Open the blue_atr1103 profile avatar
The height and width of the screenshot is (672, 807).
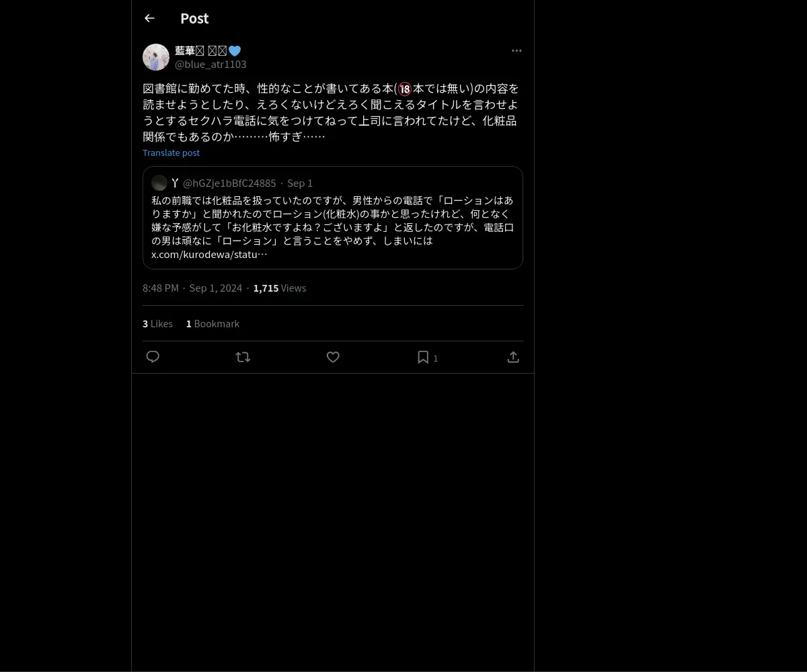pyautogui.click(x=156, y=57)
